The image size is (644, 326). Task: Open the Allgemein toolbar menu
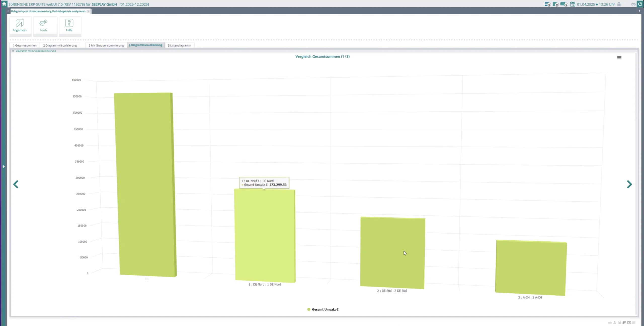pyautogui.click(x=20, y=25)
